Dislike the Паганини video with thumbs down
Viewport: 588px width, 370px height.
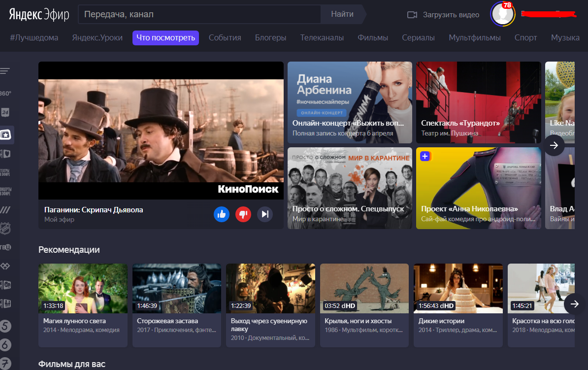(x=243, y=214)
